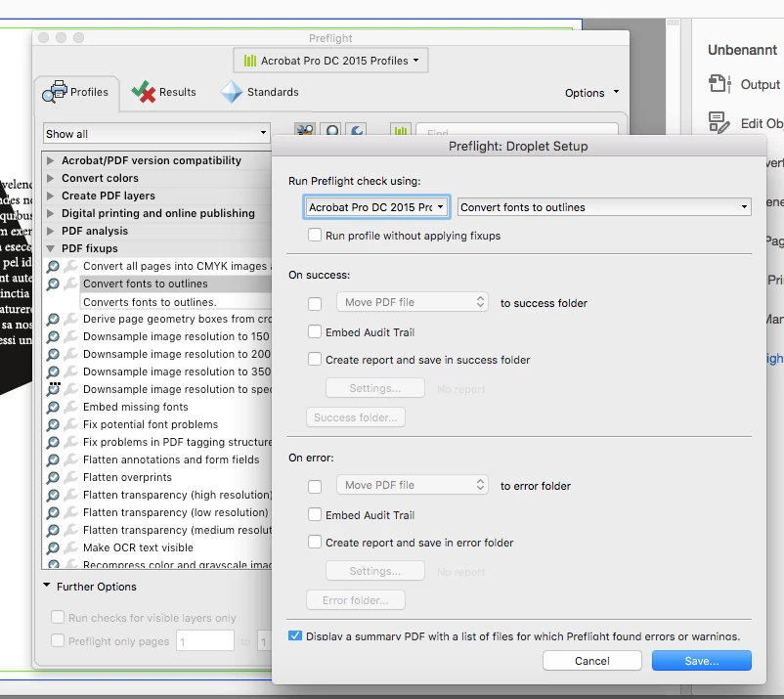Expand Acrobat/PDF version compatibility group
The image size is (784, 699).
(50, 160)
